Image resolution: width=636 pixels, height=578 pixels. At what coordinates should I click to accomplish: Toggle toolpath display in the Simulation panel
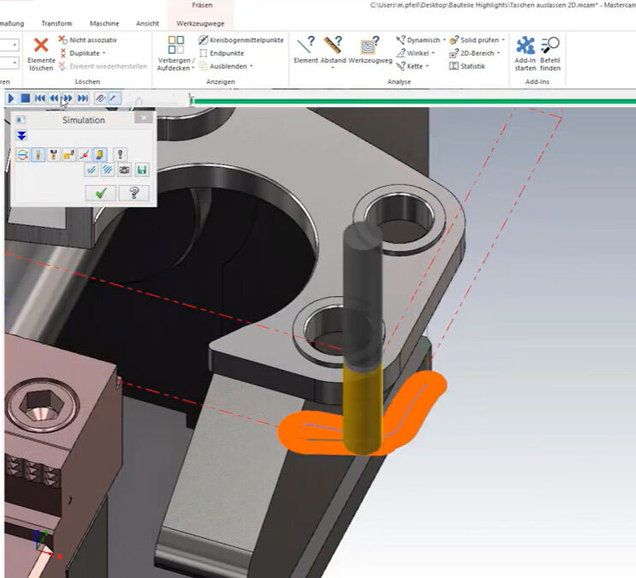point(23,155)
